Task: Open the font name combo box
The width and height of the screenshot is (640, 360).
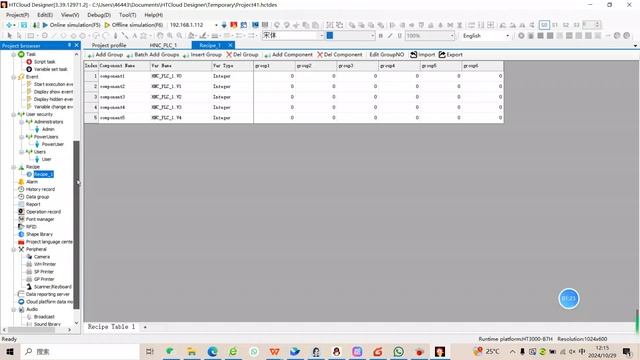Action: pyautogui.click(x=292, y=36)
